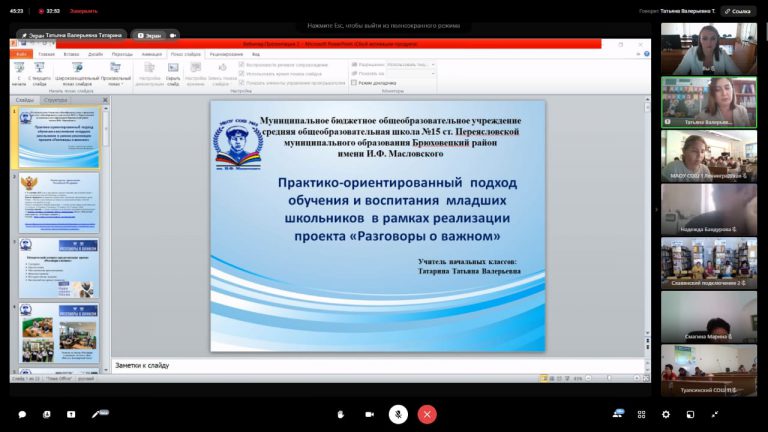Screen dimensions: 768x432
Task: Switch to grid layout view icon
Action: point(641,413)
